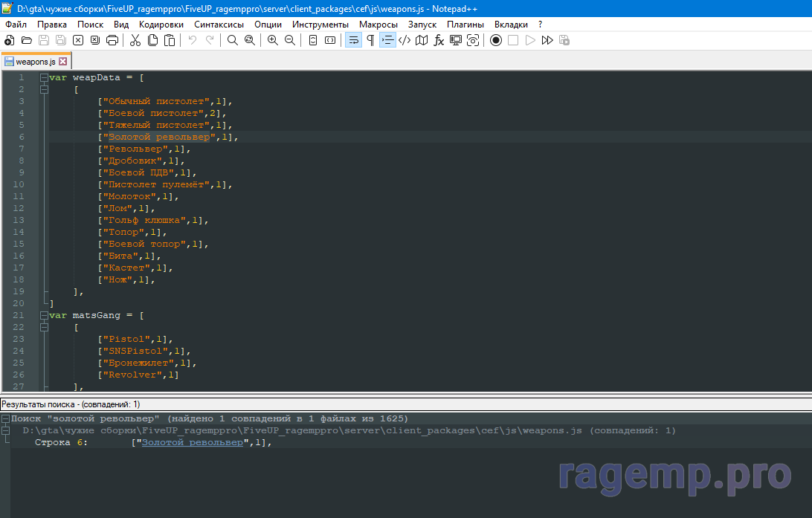The height and width of the screenshot is (518, 812).
Task: Toggle Word Wrap in the toolbar
Action: (x=353, y=40)
